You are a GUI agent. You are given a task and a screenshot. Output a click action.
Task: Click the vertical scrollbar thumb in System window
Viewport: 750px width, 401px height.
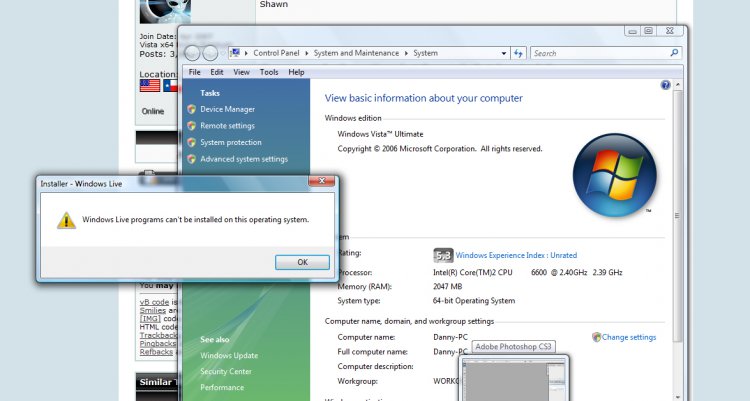coord(677,215)
